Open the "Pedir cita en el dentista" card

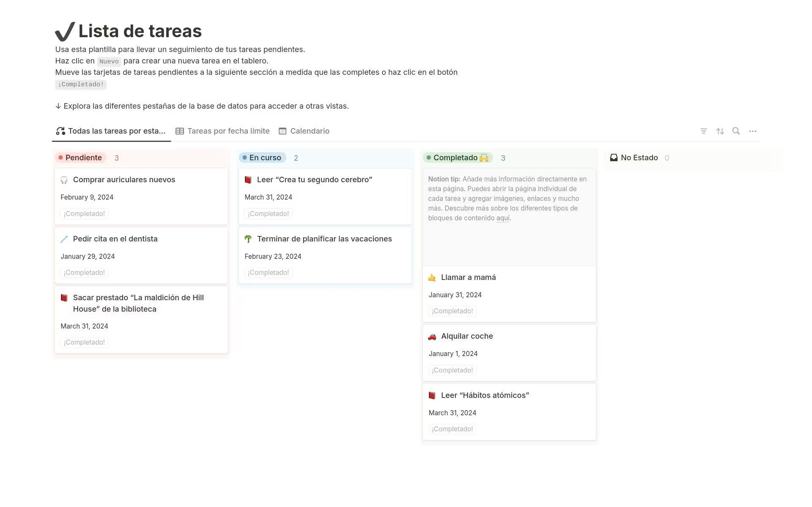115,238
